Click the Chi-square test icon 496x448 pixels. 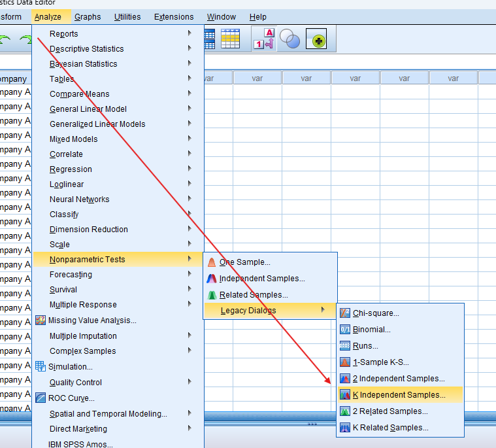click(x=345, y=313)
